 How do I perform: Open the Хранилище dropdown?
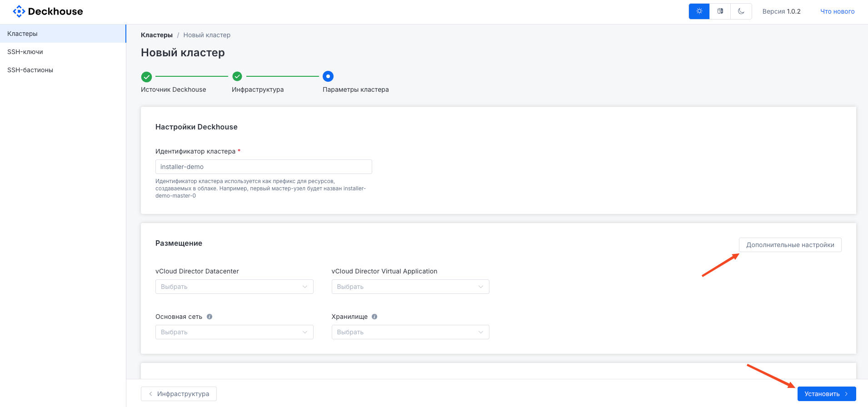(x=410, y=332)
